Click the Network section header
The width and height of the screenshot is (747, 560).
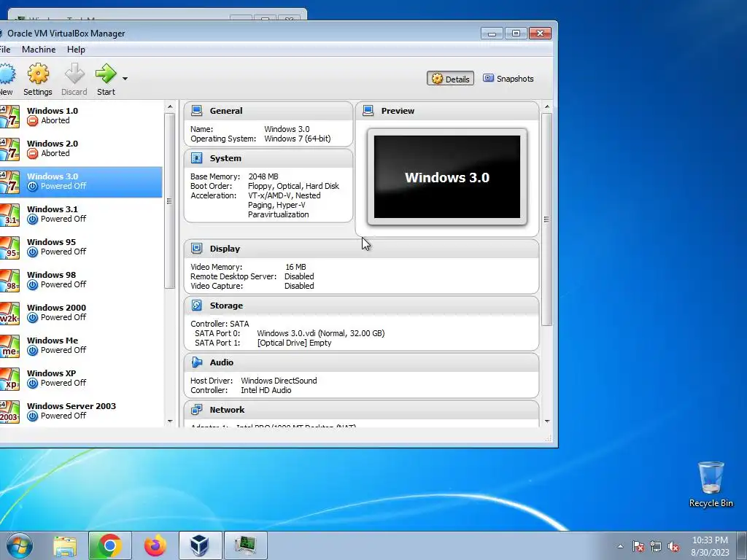pos(361,410)
